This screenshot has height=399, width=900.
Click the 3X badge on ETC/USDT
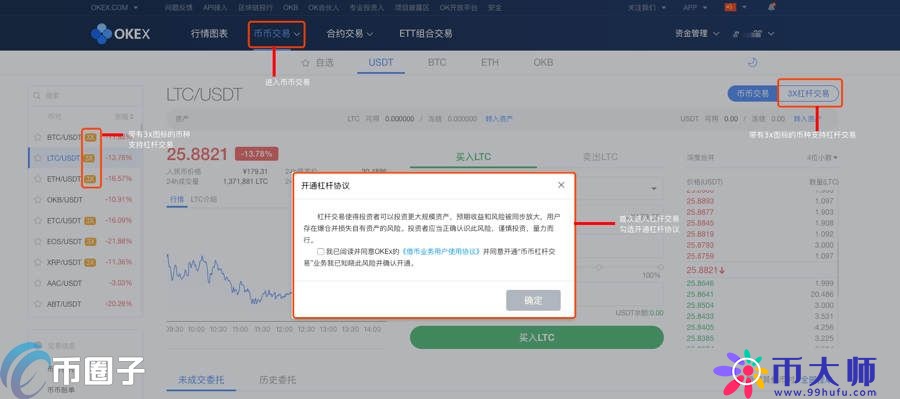(90, 220)
